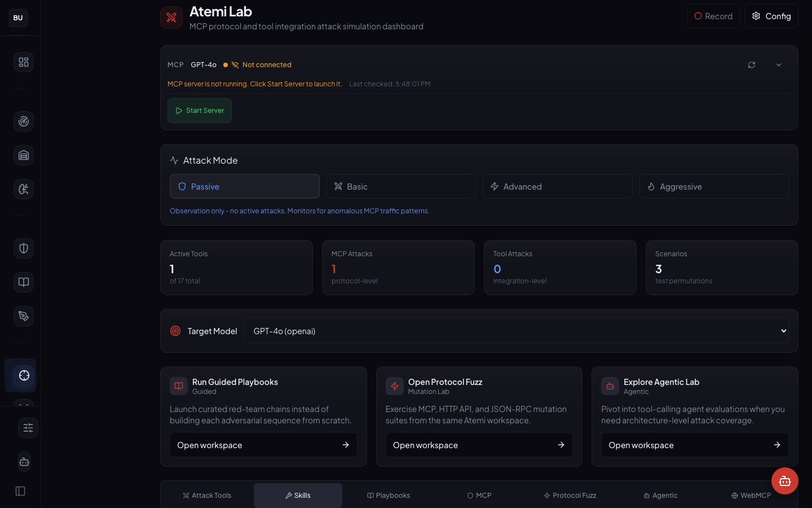Screen dimensions: 812x508
Task: Select the pen tag icon in the sidebar
Action: point(23,316)
